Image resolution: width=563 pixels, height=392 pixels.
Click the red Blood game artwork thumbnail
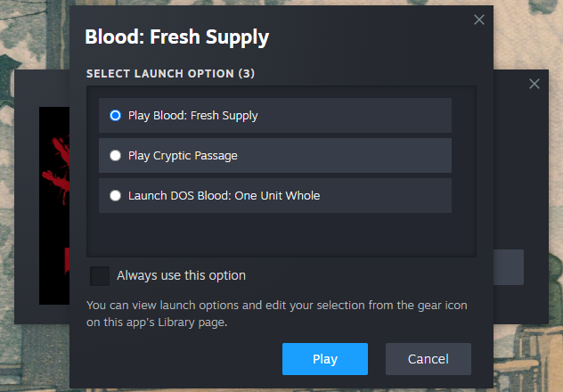[x=53, y=205]
